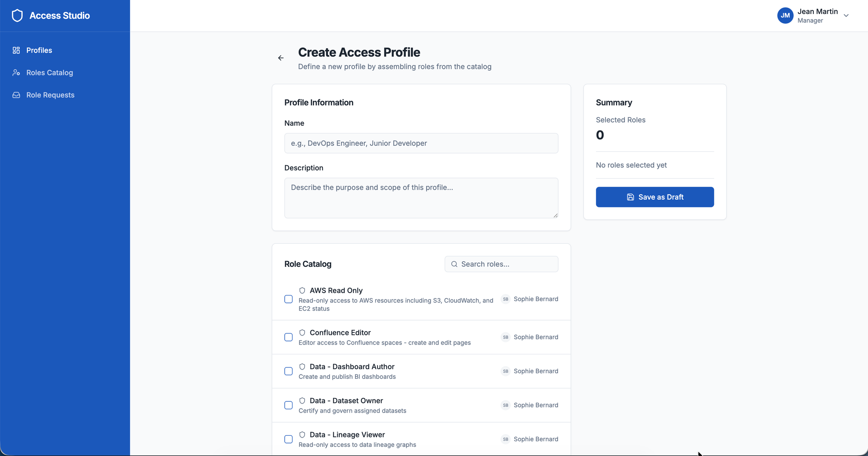The height and width of the screenshot is (456, 868).
Task: Check the AWS Read Only role checkbox
Action: point(289,299)
